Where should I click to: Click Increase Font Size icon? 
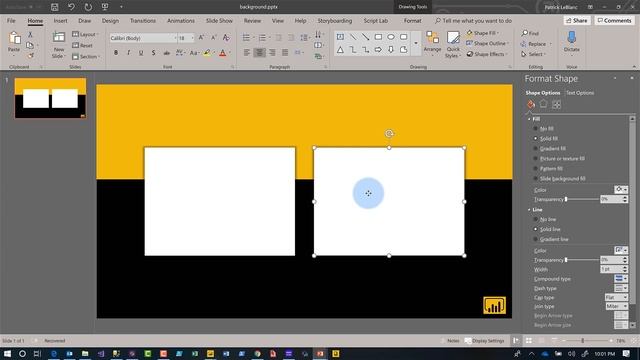pyautogui.click(x=201, y=38)
